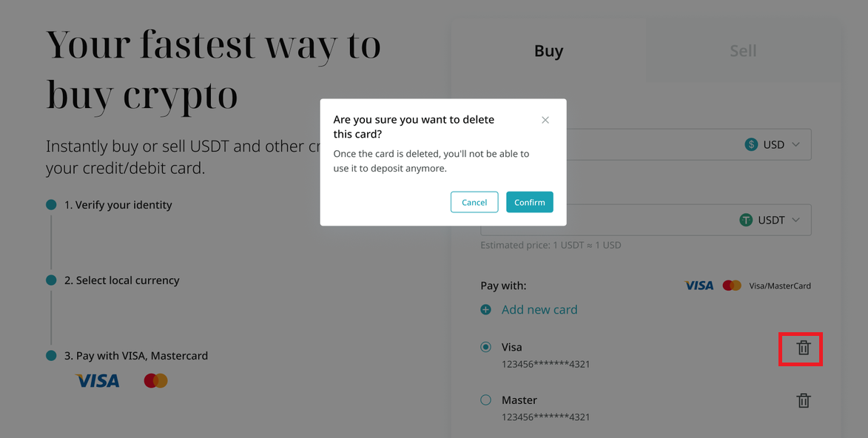Open the Add new card link
Viewport: 868px width, 438px height.
click(x=539, y=309)
